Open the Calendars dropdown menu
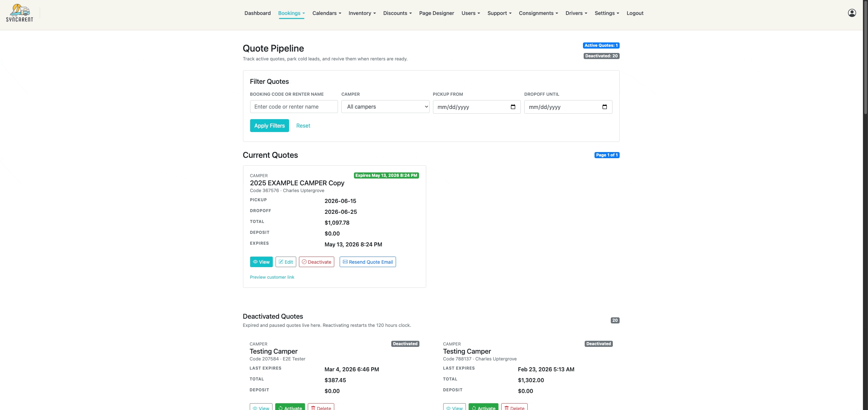 pos(327,13)
